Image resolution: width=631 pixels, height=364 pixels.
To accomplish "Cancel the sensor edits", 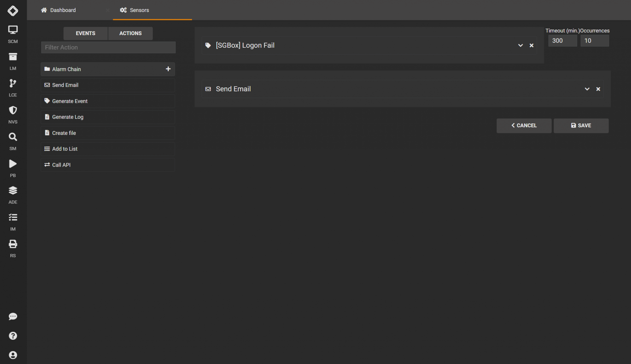I will [x=524, y=125].
